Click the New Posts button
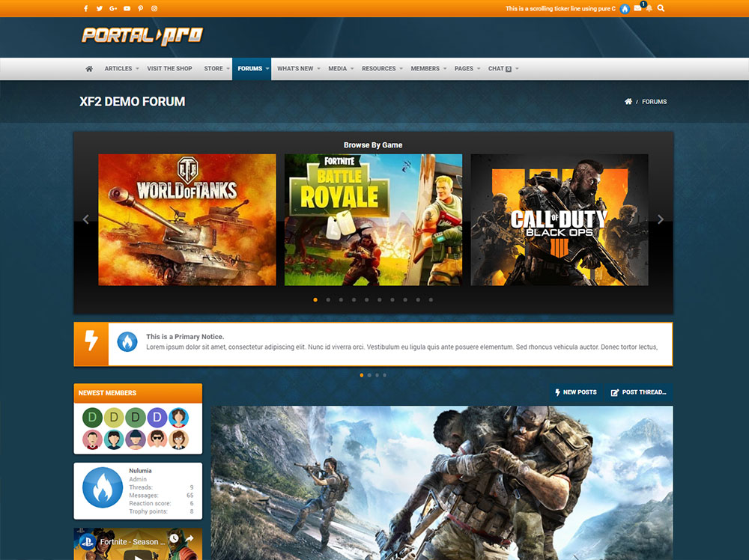 [x=575, y=392]
